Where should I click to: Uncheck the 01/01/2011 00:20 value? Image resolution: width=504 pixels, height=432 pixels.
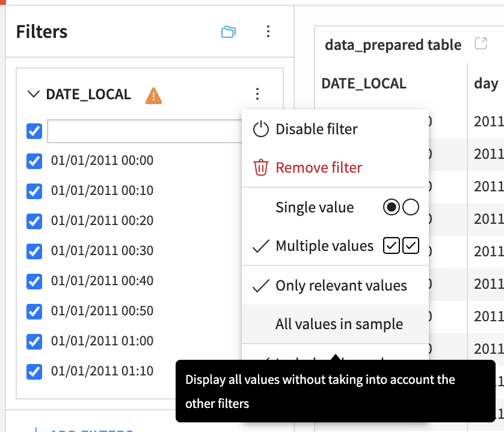[x=34, y=221]
